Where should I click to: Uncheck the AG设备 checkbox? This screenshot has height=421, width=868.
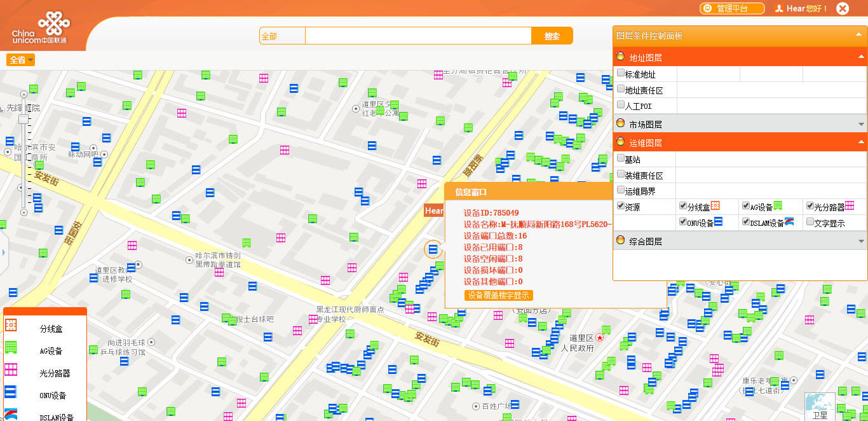coord(746,206)
